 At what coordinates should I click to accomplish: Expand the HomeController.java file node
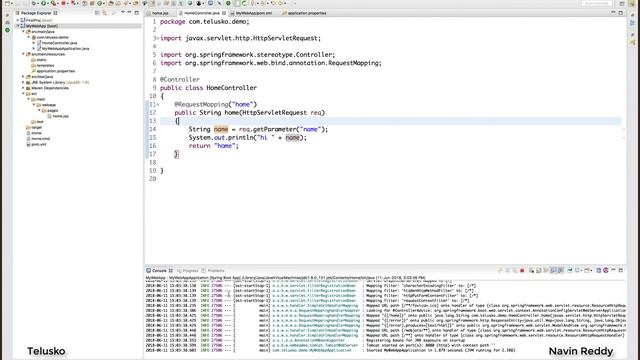click(x=34, y=43)
